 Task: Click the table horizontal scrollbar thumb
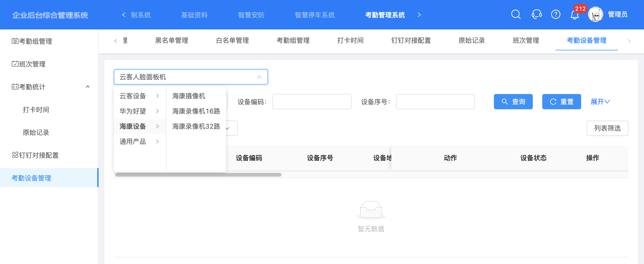pyautogui.click(x=198, y=175)
